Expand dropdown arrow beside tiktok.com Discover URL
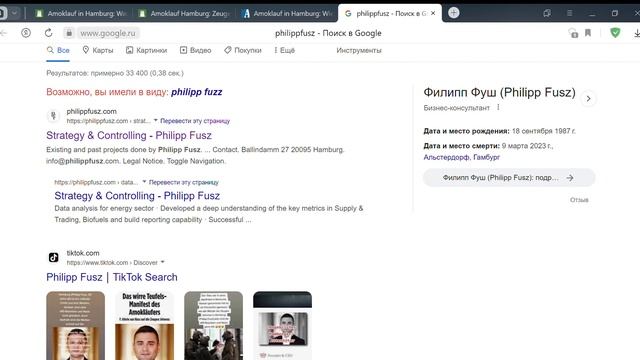 point(162,262)
